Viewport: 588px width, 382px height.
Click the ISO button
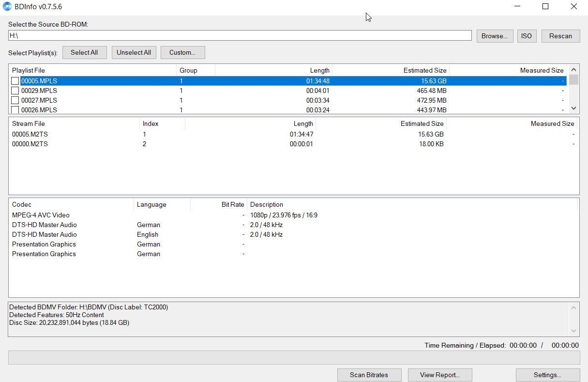[x=527, y=36]
